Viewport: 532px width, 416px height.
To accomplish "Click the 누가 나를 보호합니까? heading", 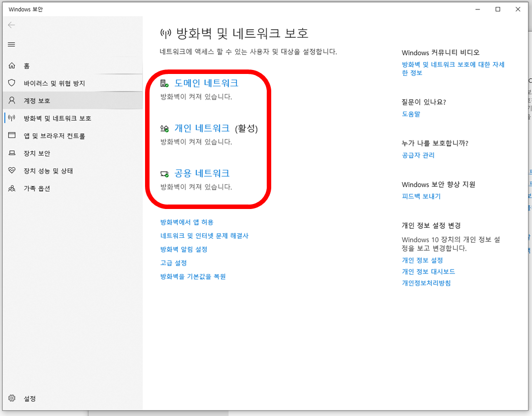I will click(435, 143).
